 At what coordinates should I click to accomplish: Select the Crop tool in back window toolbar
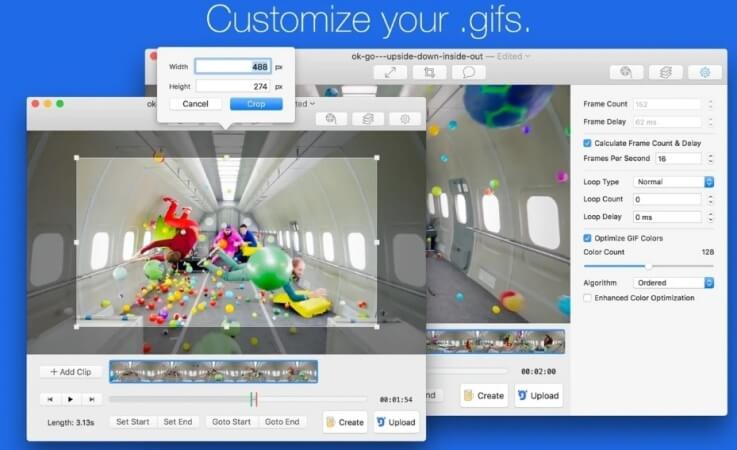click(429, 72)
